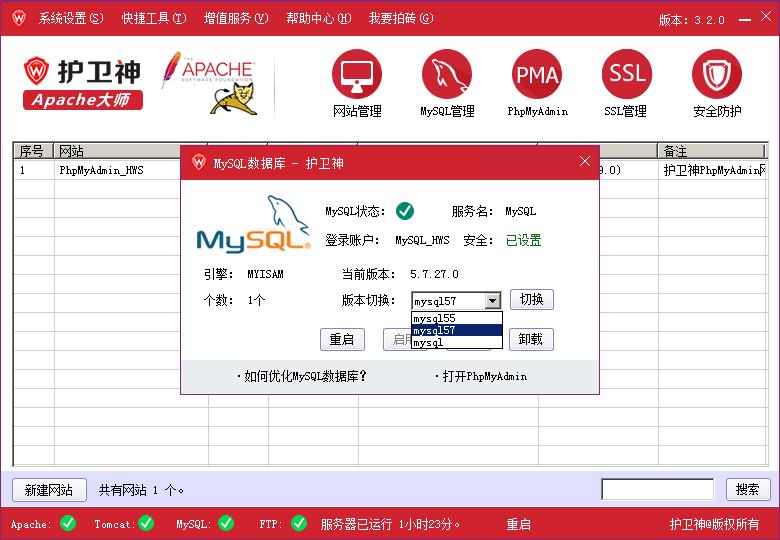
Task: Click the 卸载 uninstall button
Action: coord(531,339)
